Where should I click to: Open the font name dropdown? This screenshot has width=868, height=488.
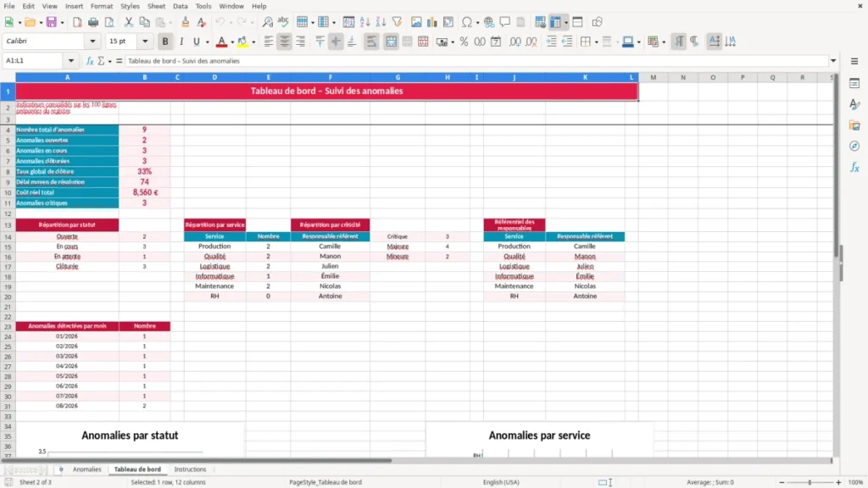tap(92, 41)
